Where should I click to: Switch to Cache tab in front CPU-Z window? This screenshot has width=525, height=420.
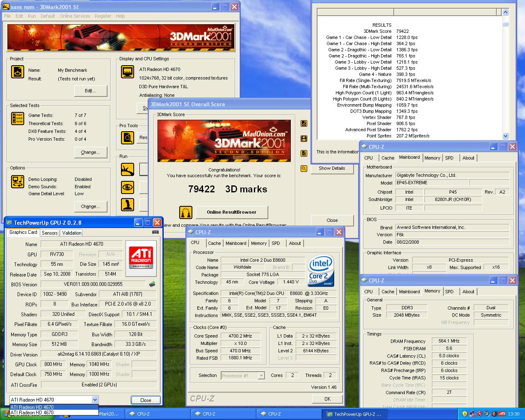pos(214,243)
